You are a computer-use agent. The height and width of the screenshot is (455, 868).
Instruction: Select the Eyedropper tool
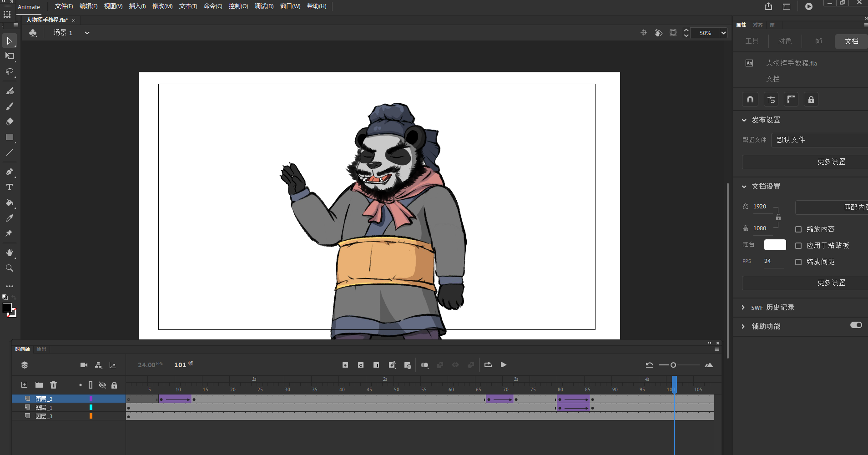click(x=10, y=218)
